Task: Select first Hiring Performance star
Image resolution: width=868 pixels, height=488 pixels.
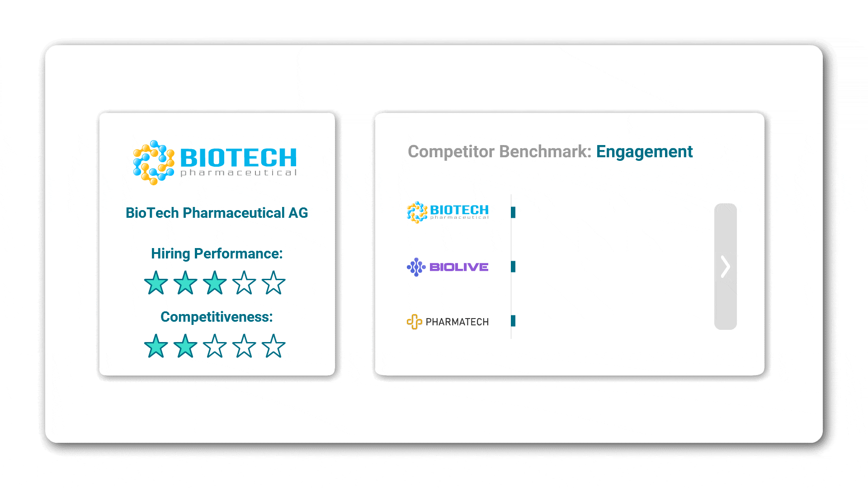Action: pyautogui.click(x=156, y=283)
